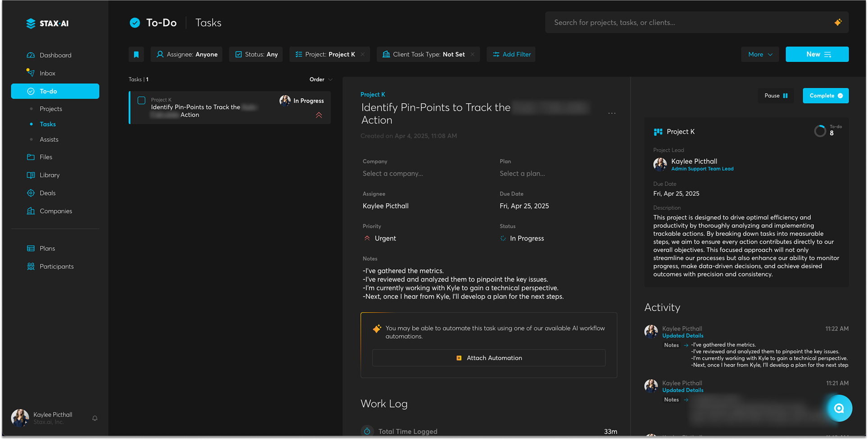
Task: Open the notifications bell icon
Action: pos(95,418)
